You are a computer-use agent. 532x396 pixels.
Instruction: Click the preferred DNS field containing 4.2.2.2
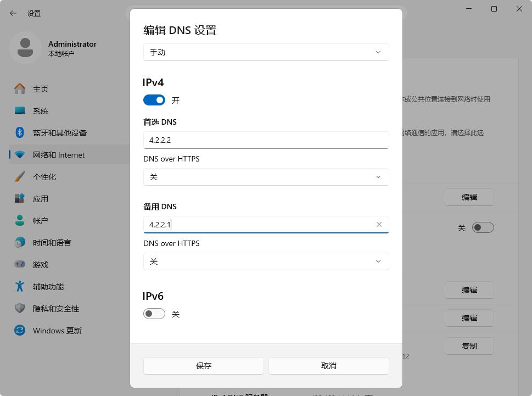(x=266, y=140)
